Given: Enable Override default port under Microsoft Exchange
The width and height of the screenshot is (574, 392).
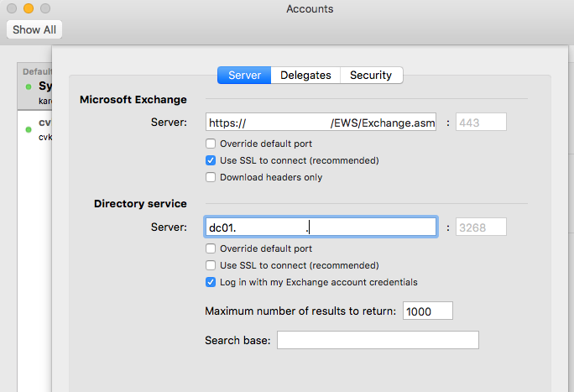Looking at the screenshot, I should tap(211, 144).
